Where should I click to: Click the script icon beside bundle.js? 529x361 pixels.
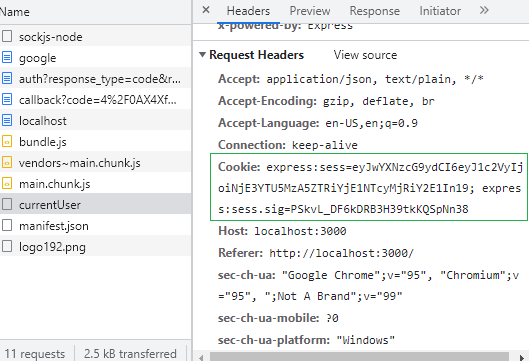(x=7, y=141)
